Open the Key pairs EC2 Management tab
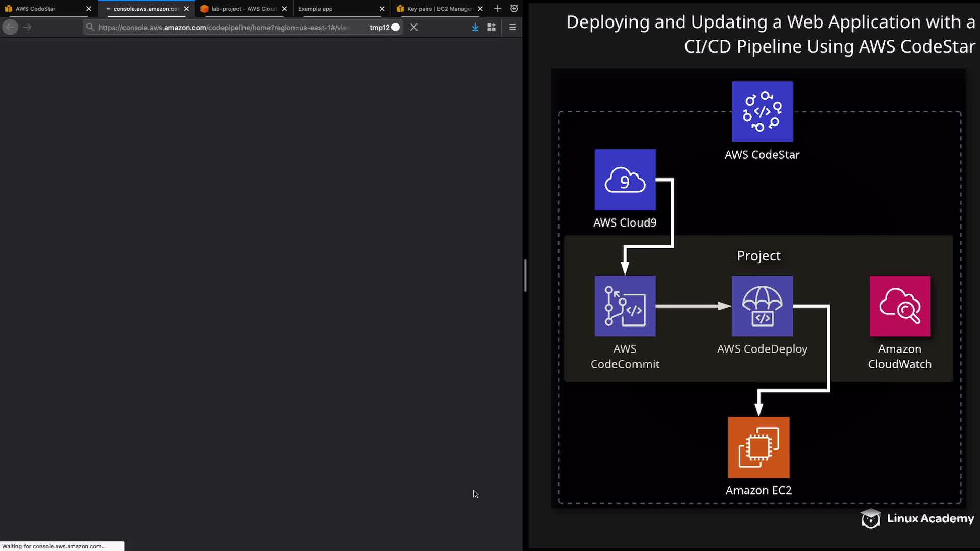980x551 pixels. pos(439,9)
